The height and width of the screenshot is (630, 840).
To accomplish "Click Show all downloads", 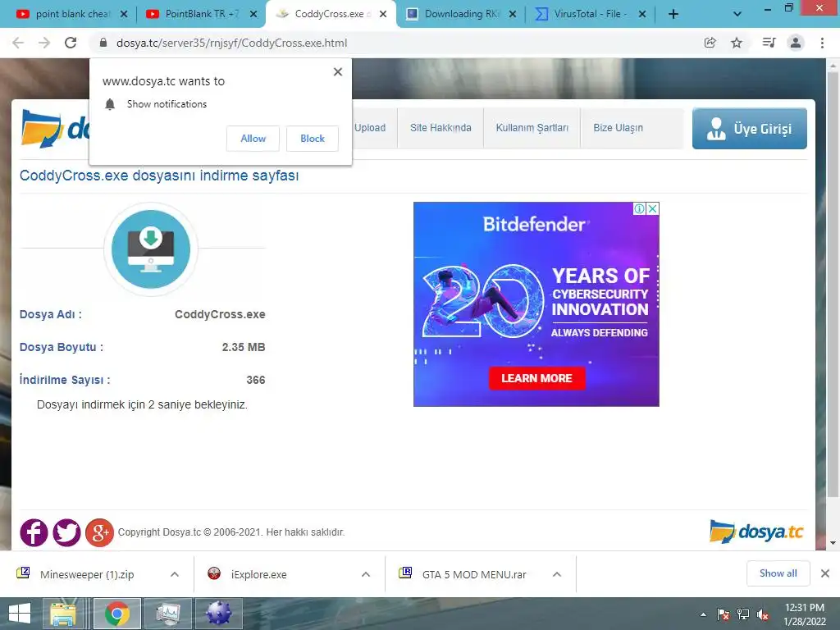I will tap(778, 573).
